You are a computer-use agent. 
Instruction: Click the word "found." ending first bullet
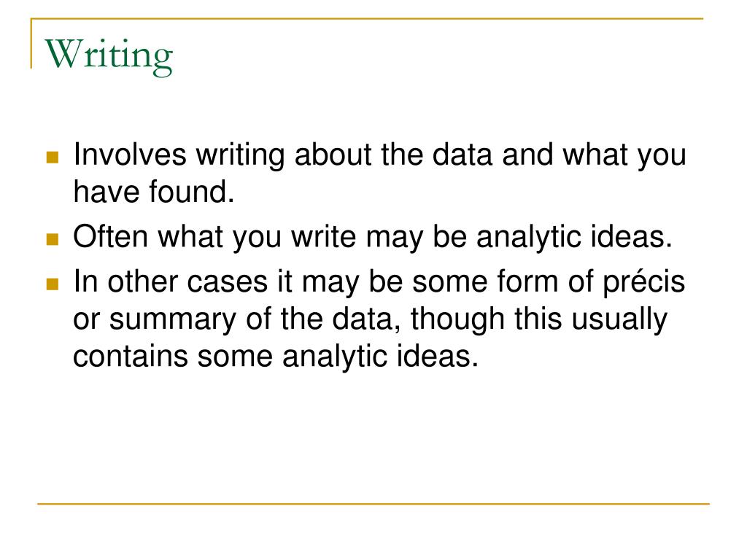point(192,192)
